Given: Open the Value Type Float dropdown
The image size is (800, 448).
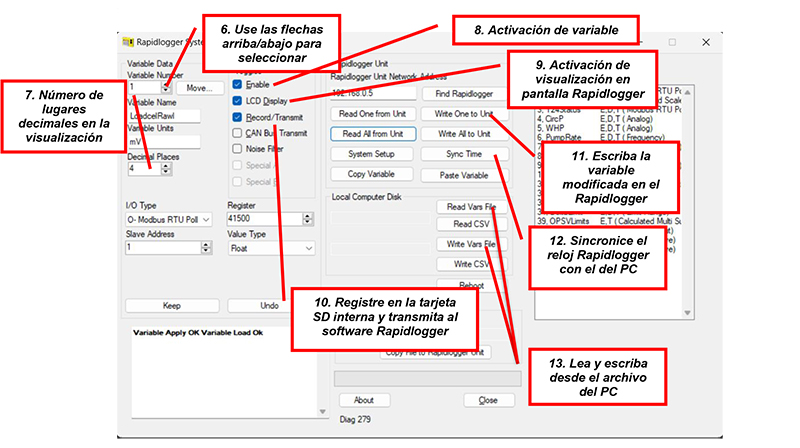Looking at the screenshot, I should point(271,248).
